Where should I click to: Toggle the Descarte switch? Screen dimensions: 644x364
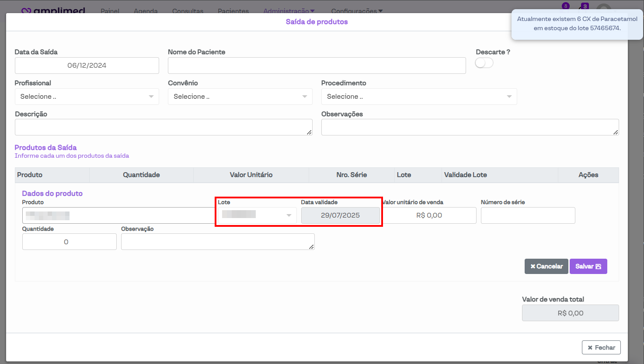484,63
